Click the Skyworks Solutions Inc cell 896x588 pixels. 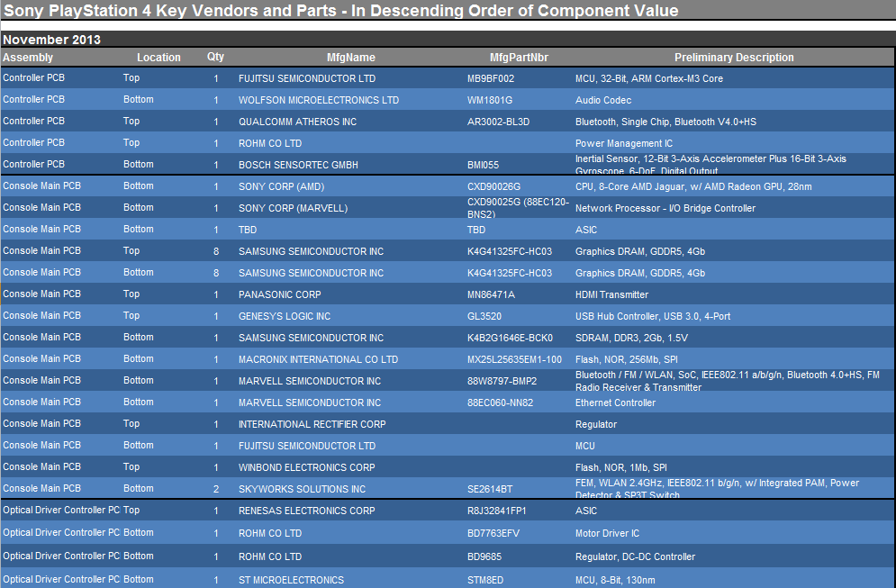(302, 490)
